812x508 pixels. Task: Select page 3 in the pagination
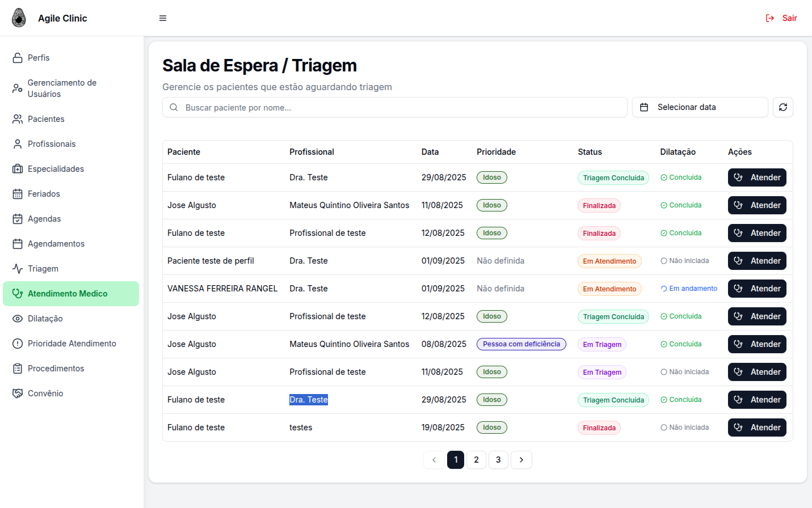tap(498, 460)
